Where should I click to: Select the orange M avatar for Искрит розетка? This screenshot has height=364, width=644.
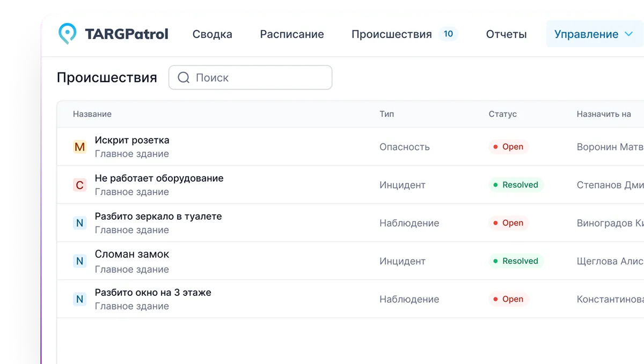click(79, 146)
